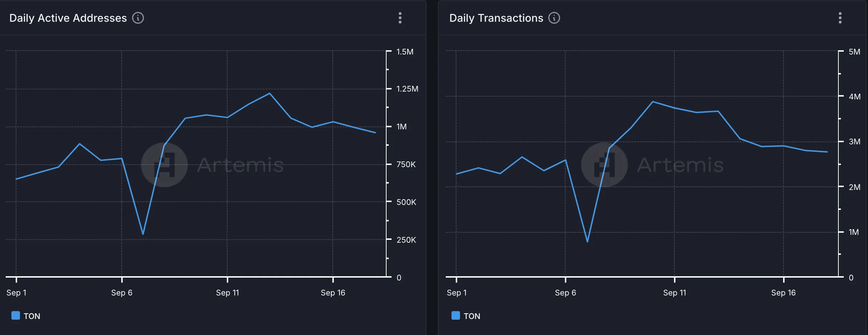The height and width of the screenshot is (335, 868).
Task: Click info icon beside Daily Active Addresses
Action: point(138,18)
